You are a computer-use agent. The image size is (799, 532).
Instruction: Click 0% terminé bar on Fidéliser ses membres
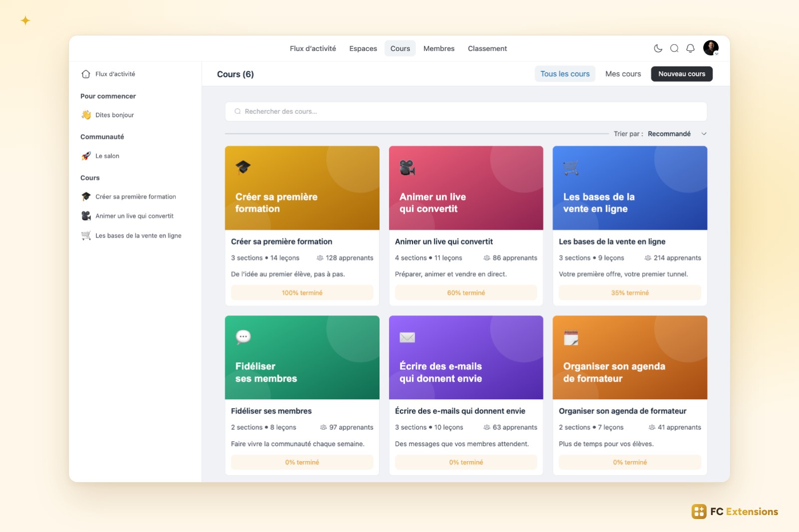coord(302,462)
